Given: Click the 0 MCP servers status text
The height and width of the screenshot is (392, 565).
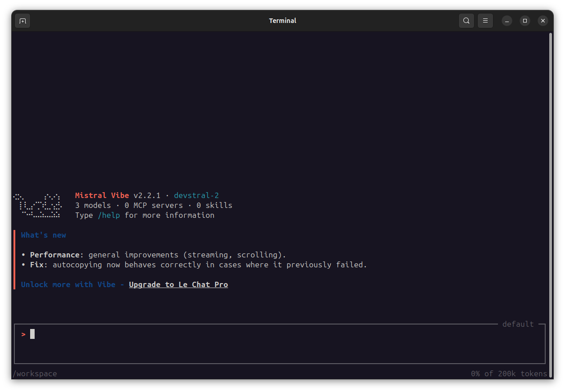Looking at the screenshot, I should point(154,205).
